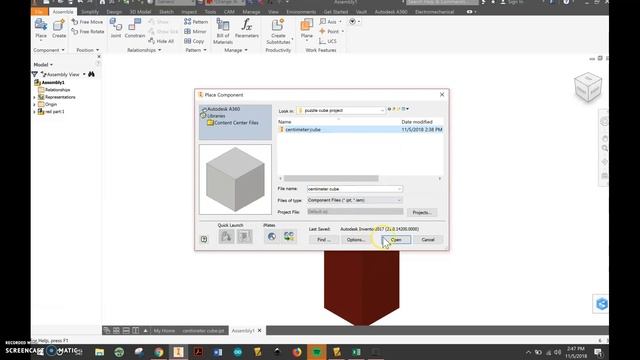This screenshot has width=640, height=360.
Task: Click the Mirror tool
Action: point(195,31)
